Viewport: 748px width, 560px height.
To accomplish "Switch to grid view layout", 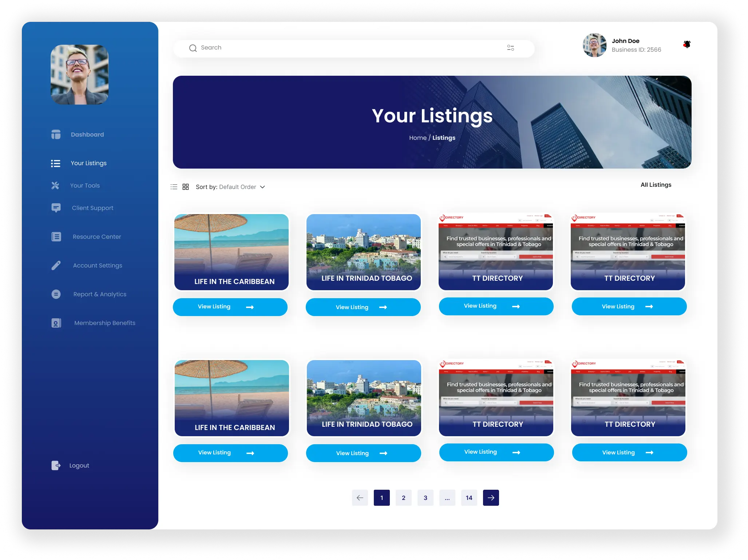I will coord(186,187).
